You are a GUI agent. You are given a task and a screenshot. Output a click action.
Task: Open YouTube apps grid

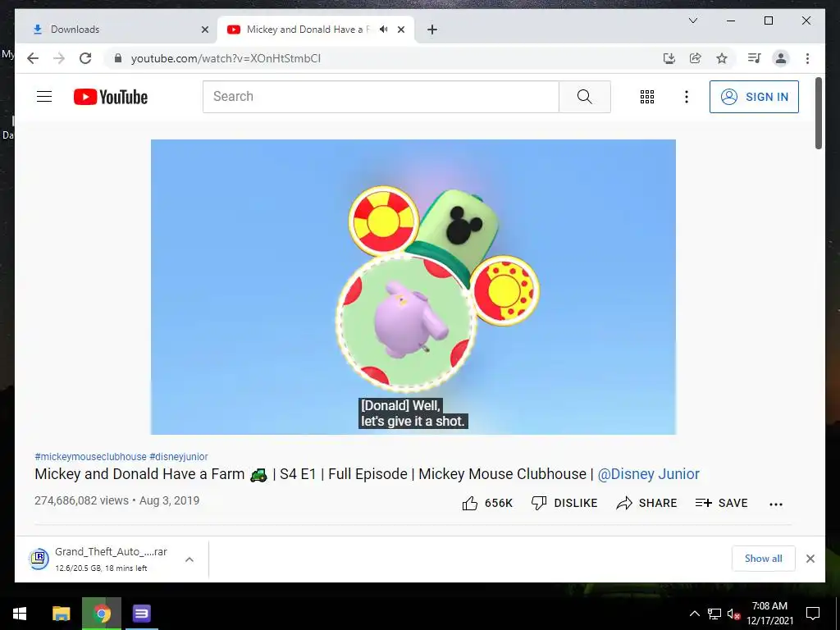click(647, 97)
